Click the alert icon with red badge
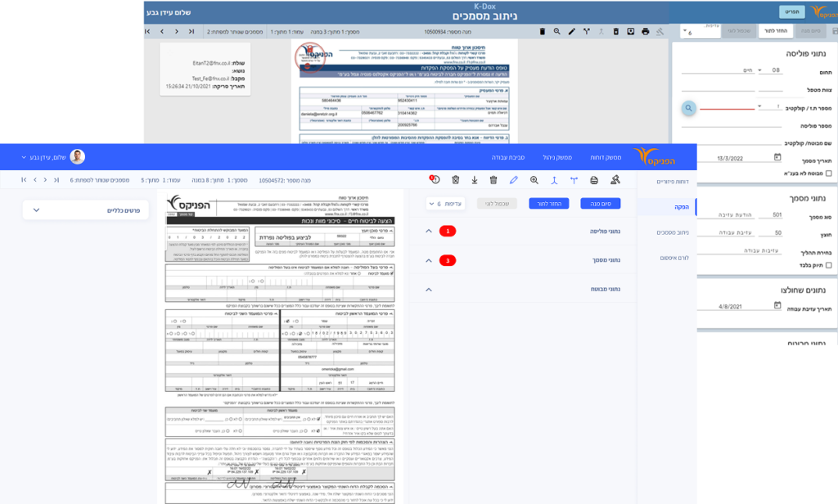Viewport: 838px width, 504px height. 435,180
